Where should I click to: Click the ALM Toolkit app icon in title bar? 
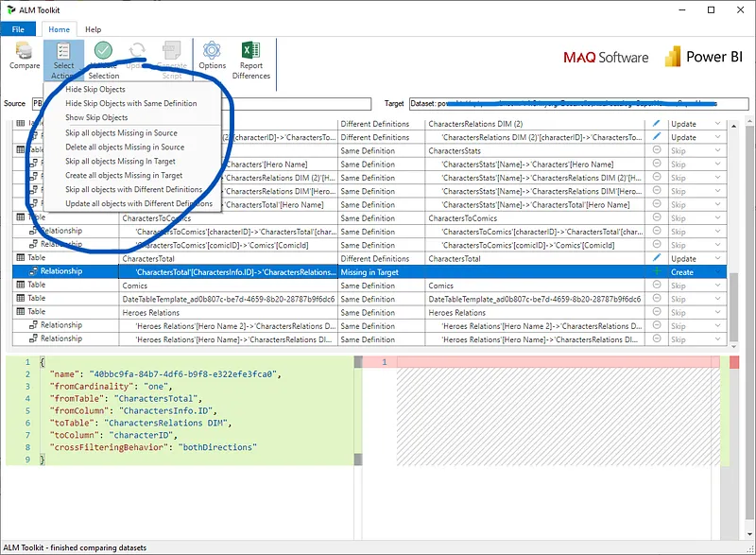click(11, 9)
